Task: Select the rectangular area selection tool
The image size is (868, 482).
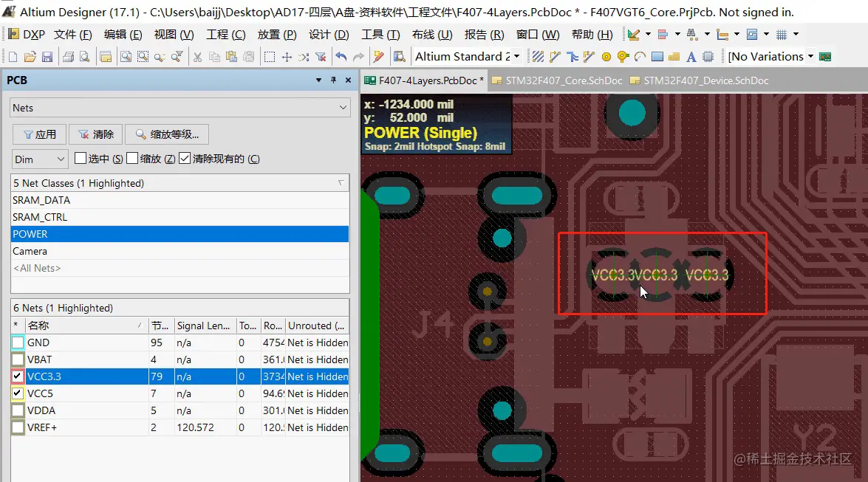Action: tap(270, 56)
